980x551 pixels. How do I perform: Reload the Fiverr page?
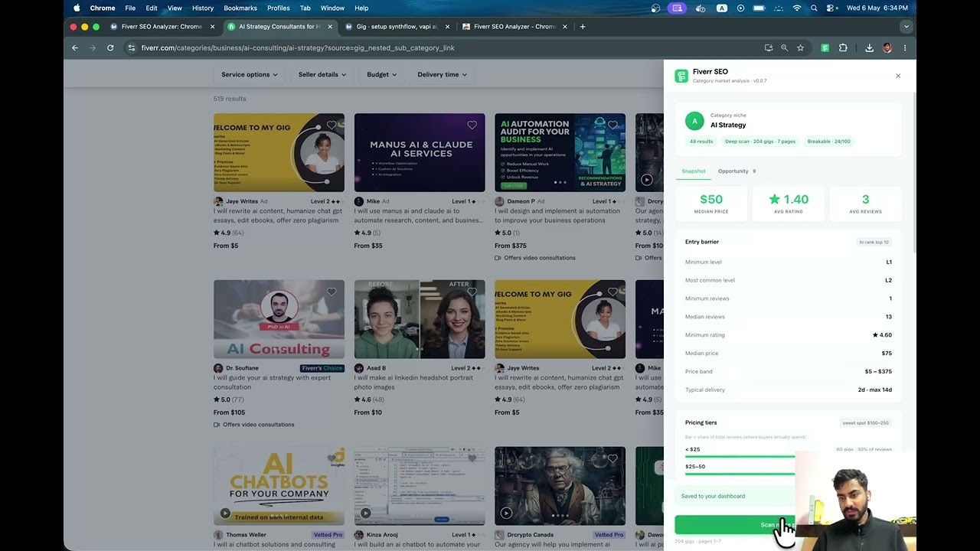click(x=110, y=47)
